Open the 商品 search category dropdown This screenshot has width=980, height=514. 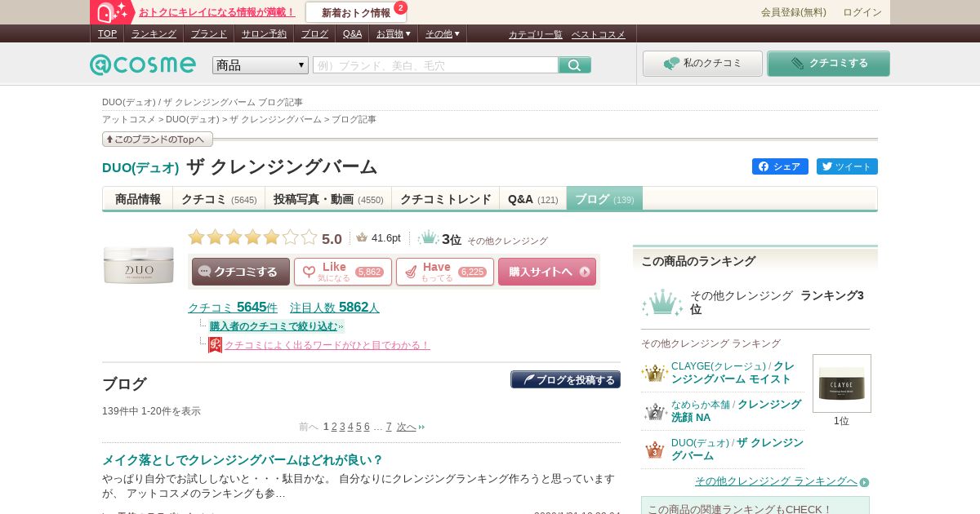[x=261, y=65]
